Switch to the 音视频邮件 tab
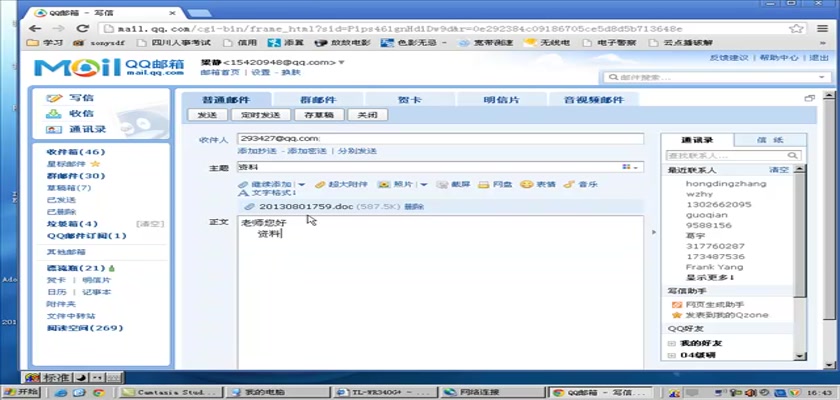 coord(594,100)
